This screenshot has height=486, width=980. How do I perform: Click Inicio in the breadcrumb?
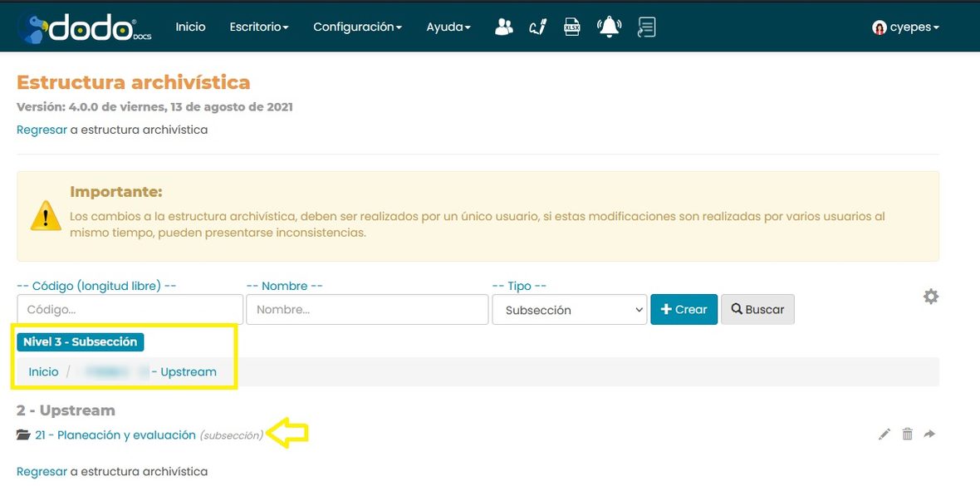point(43,371)
